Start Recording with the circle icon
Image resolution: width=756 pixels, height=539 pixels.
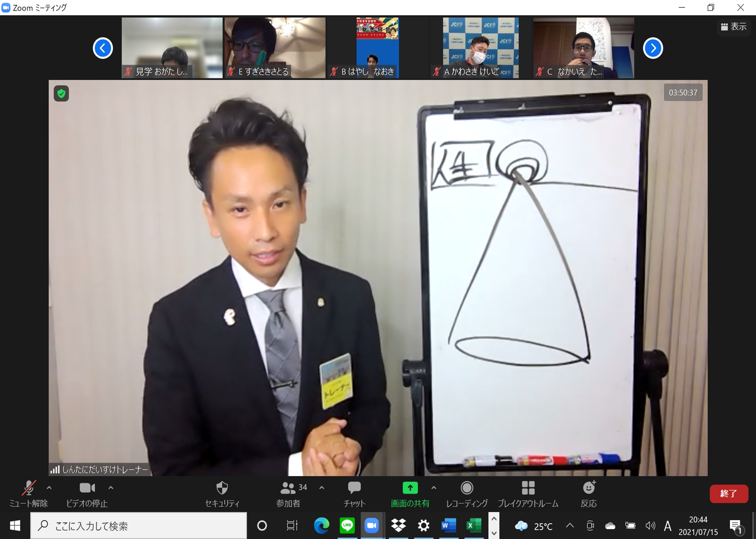click(x=467, y=488)
